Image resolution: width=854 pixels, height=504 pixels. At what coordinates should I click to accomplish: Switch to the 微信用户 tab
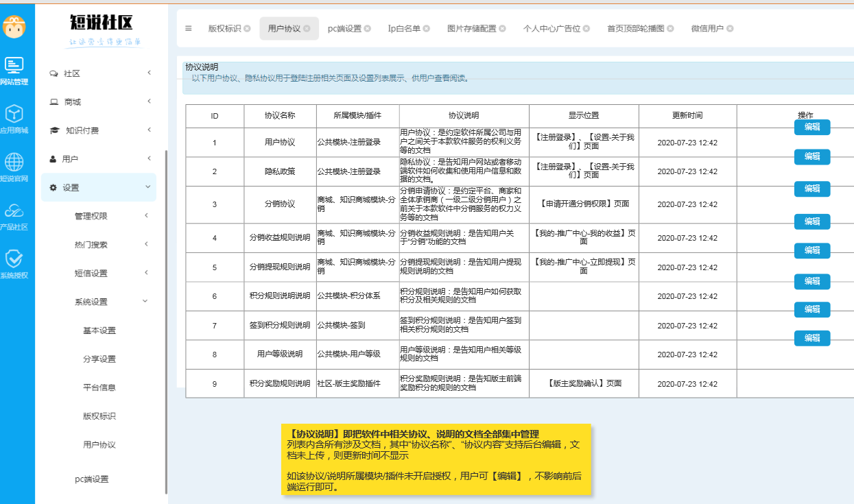pyautogui.click(x=707, y=29)
